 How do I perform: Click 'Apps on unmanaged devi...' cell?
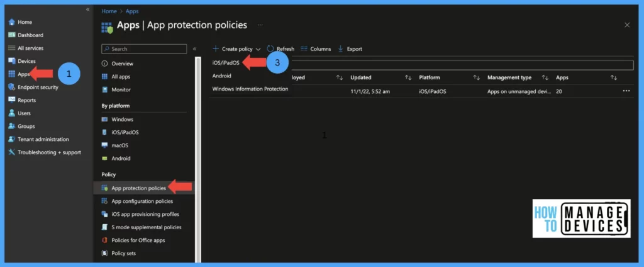(x=519, y=91)
